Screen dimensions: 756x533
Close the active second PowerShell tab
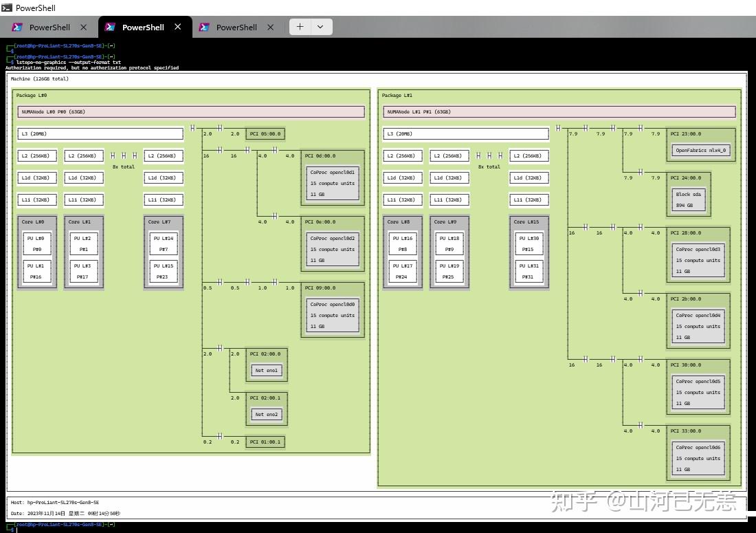coord(178,27)
